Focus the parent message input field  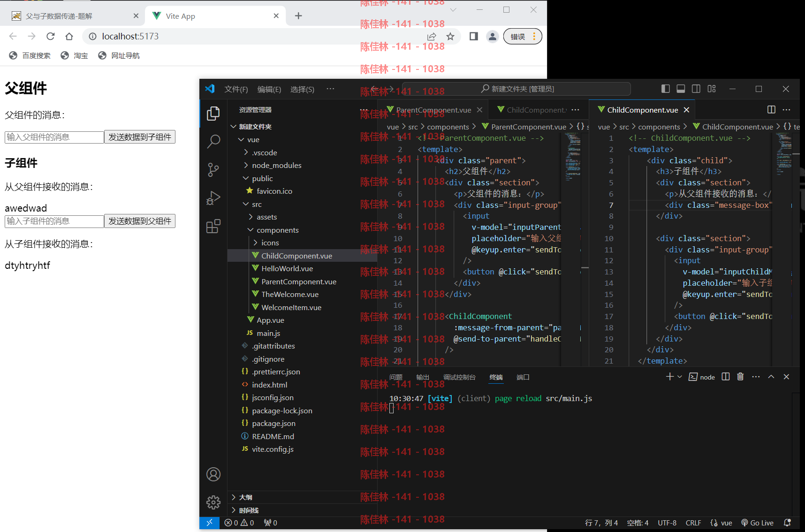pyautogui.click(x=54, y=137)
